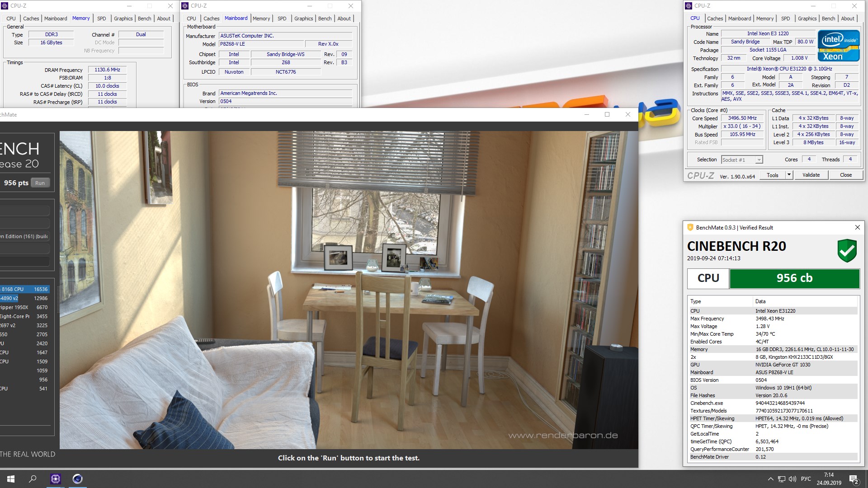Click the Tools button in CPU-Z

[x=773, y=175]
